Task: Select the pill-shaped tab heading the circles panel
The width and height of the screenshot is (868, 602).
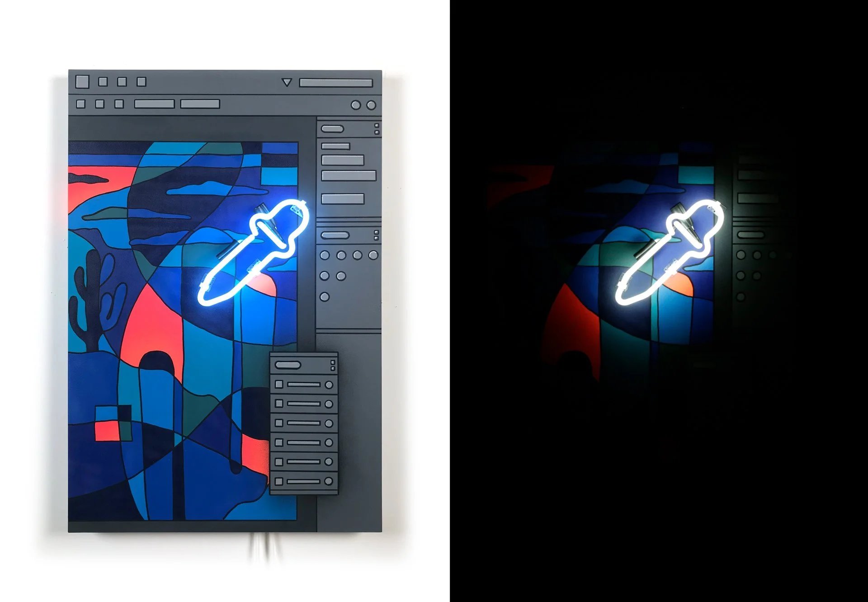Action: click(335, 235)
